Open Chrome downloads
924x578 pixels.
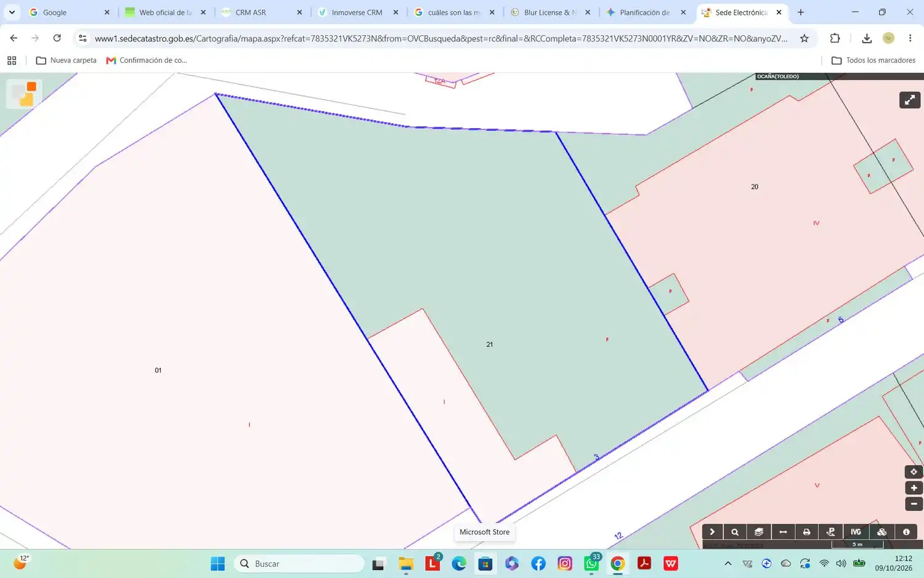click(x=866, y=38)
